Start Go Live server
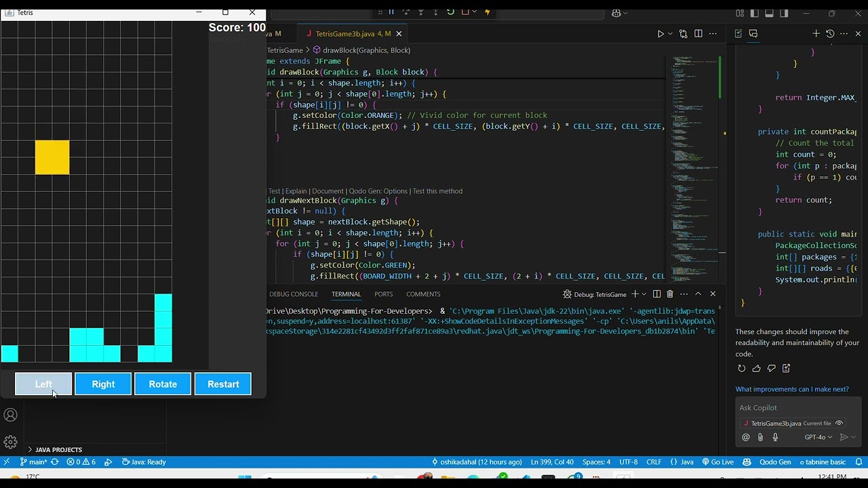This screenshot has height=488, width=868. pos(717,462)
